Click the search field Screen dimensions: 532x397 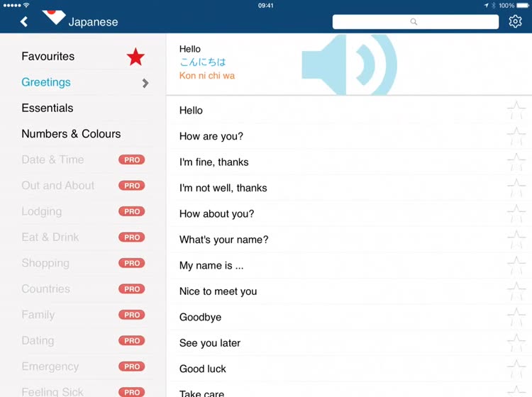(415, 22)
